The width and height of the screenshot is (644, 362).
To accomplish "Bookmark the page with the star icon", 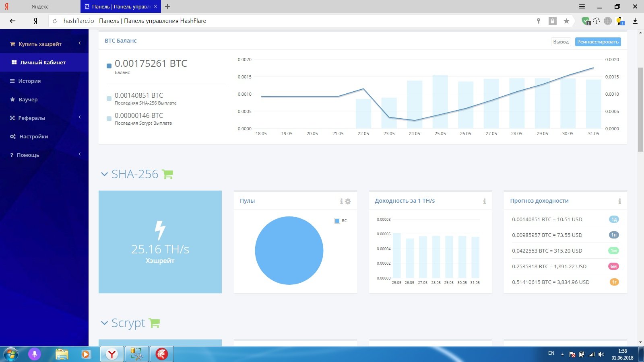I will tap(566, 21).
